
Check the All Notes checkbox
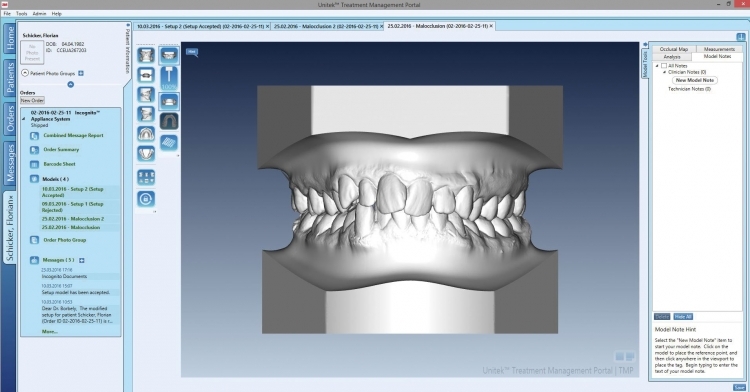coord(664,65)
